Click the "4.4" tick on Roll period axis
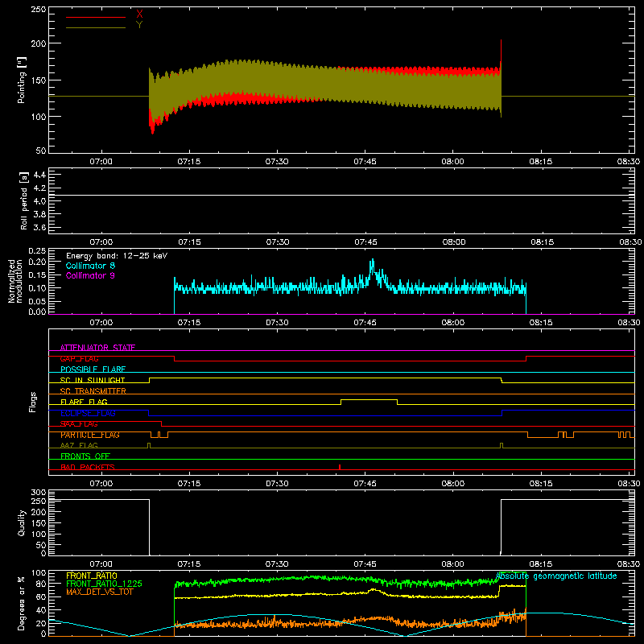Viewport: 644px width, 644px height. 39,175
